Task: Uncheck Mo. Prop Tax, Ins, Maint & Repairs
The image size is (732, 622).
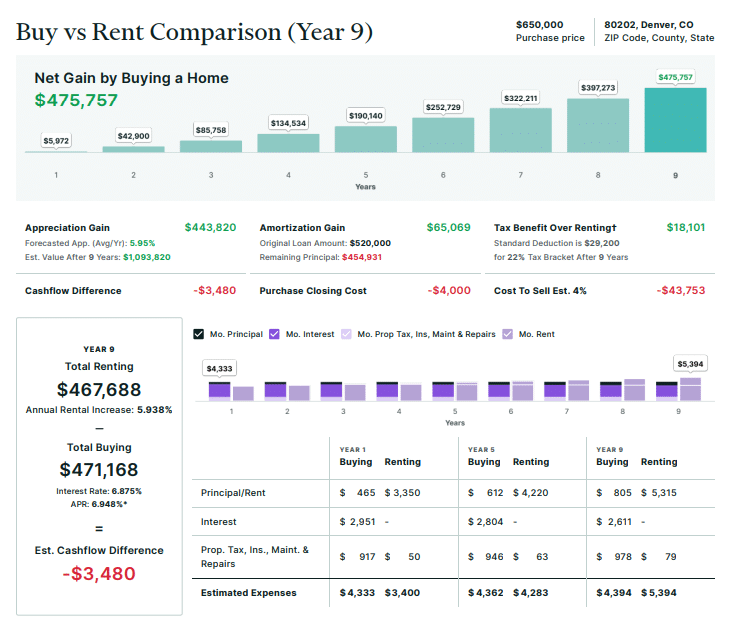Action: tap(347, 334)
